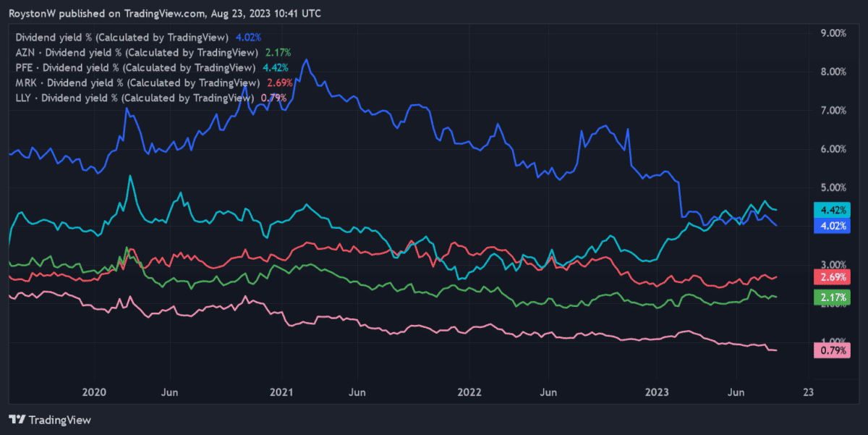Click the 2022 label on the time axis

(x=469, y=392)
